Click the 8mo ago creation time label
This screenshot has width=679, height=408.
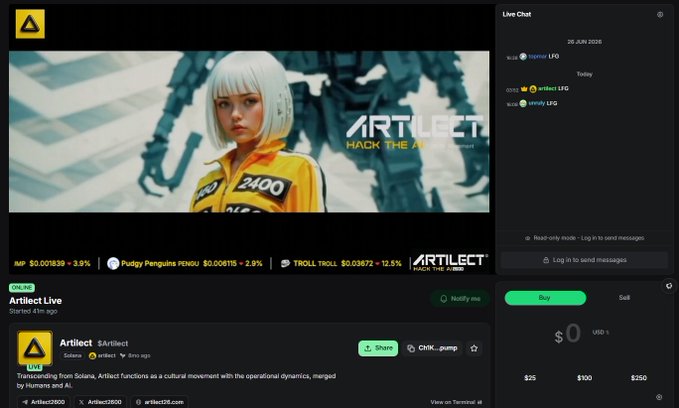(x=139, y=356)
